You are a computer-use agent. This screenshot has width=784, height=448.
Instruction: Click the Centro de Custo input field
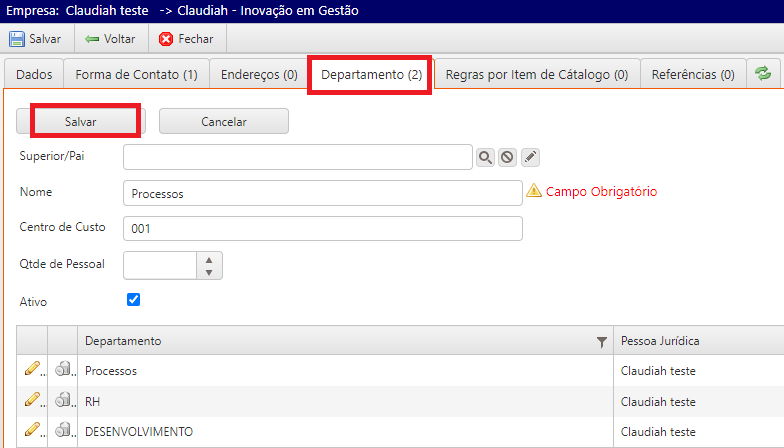pos(322,228)
